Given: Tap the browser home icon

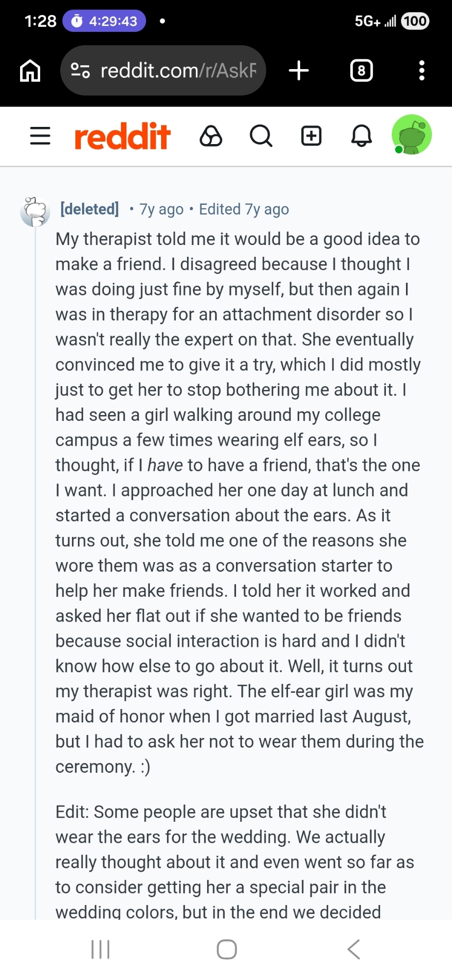Looking at the screenshot, I should 30,71.
